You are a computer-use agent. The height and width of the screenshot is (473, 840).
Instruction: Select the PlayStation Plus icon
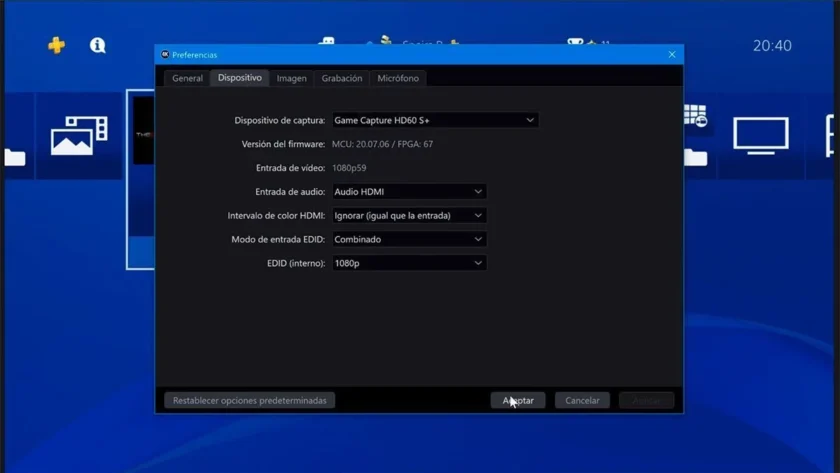[56, 45]
